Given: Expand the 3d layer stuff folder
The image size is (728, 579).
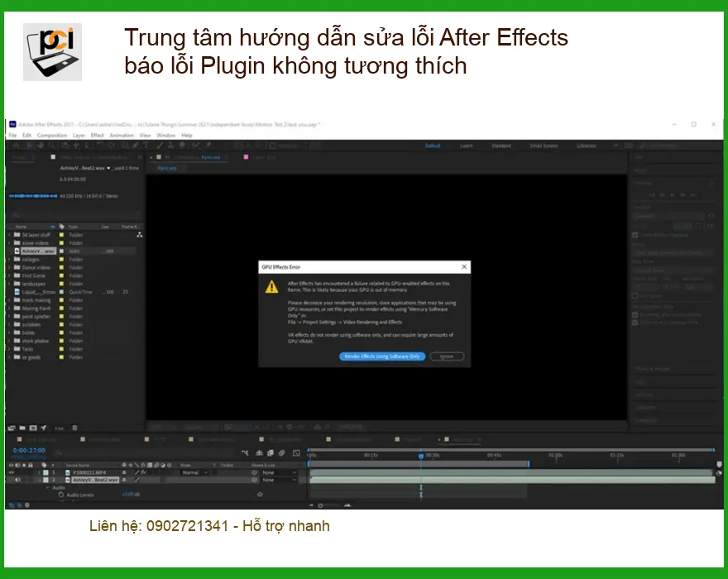Looking at the screenshot, I should pyautogui.click(x=9, y=235).
